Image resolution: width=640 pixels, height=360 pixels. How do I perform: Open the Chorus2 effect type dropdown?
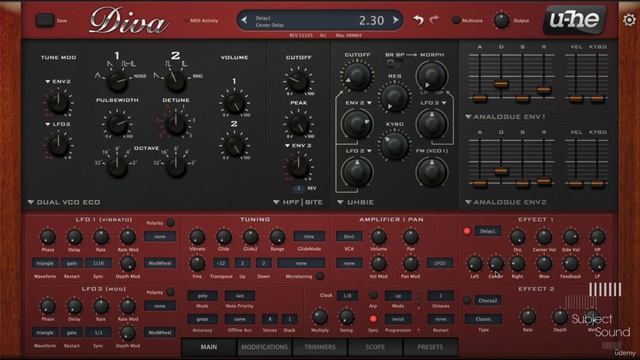pyautogui.click(x=488, y=300)
